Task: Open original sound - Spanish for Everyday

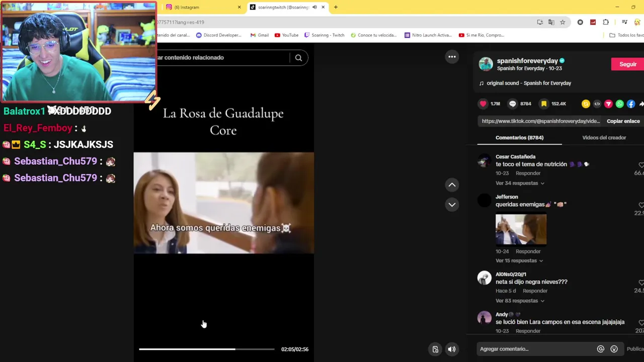Action: [x=529, y=83]
